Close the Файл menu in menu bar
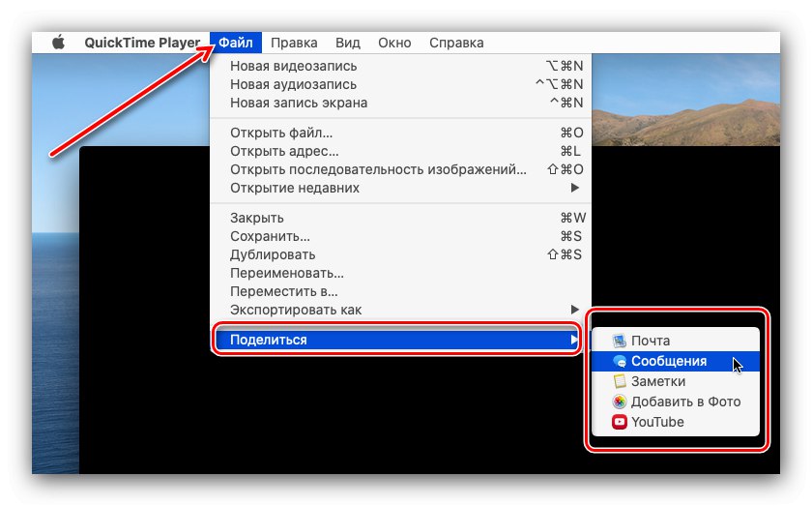 [x=236, y=43]
